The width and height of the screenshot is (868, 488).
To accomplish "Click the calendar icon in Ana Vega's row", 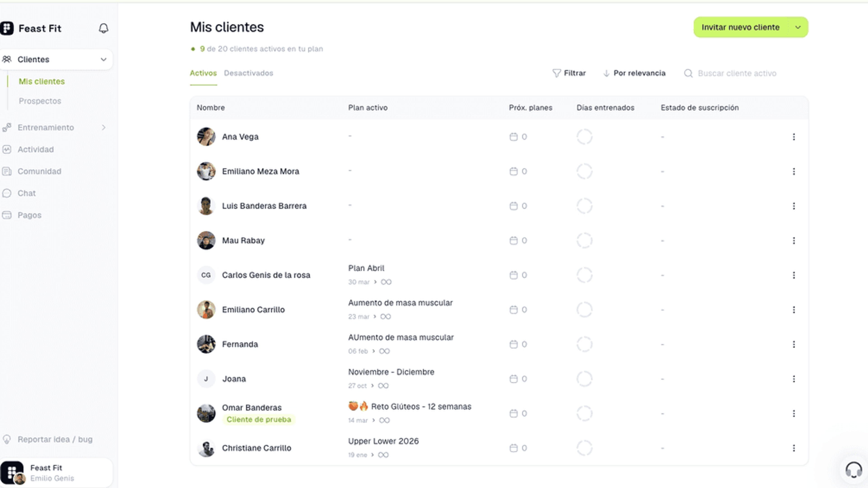I will point(513,137).
